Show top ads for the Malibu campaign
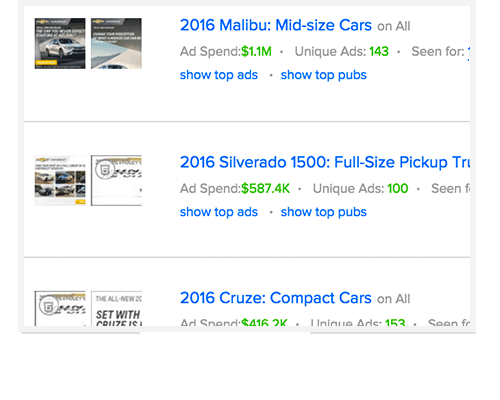 click(x=219, y=75)
